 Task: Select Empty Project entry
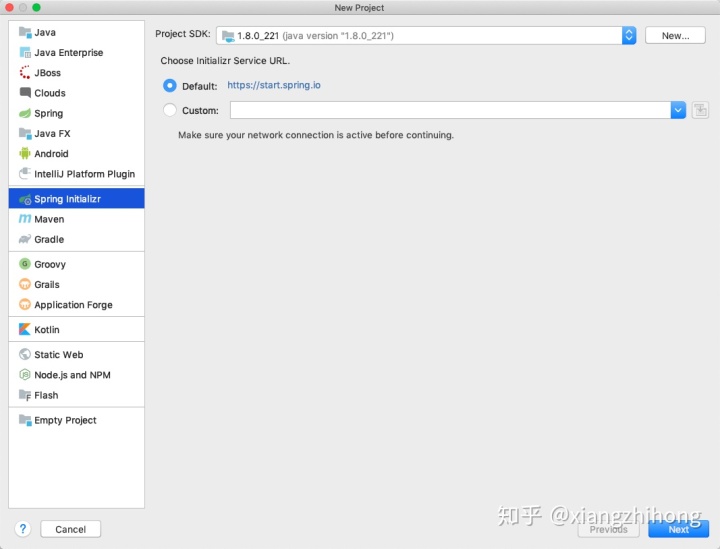(76, 420)
